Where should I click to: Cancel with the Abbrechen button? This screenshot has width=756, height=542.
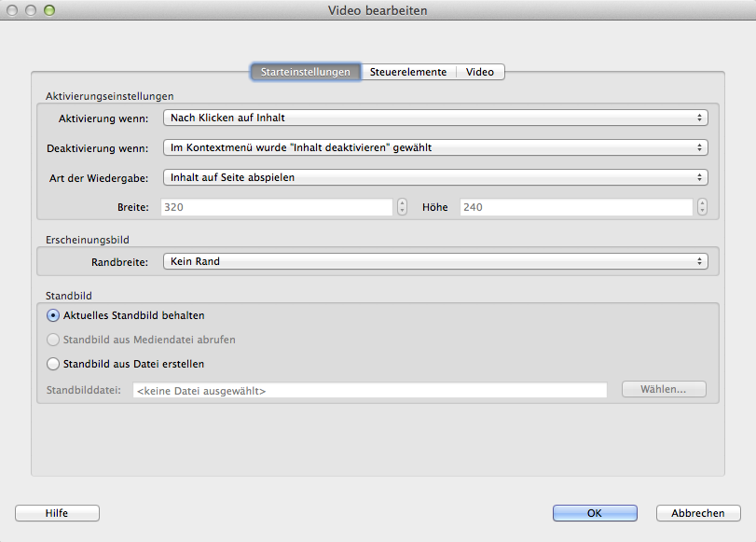point(698,513)
